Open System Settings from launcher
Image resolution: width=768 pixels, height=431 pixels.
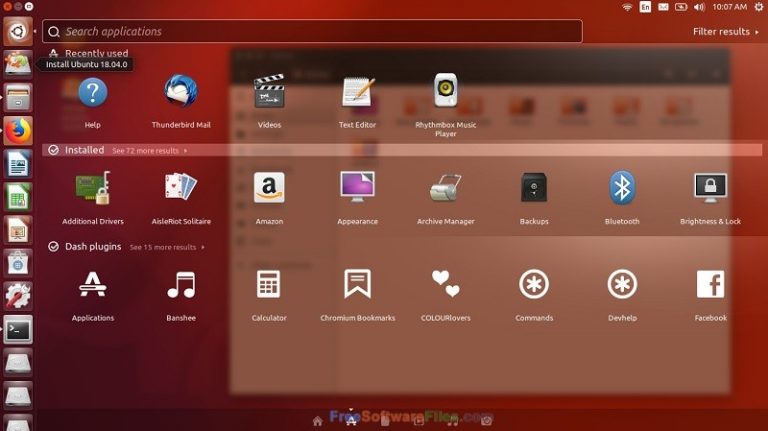point(18,296)
